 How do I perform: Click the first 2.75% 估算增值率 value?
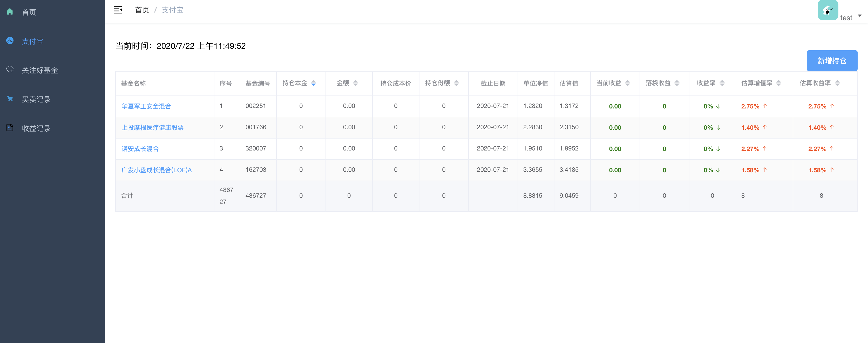coord(750,106)
